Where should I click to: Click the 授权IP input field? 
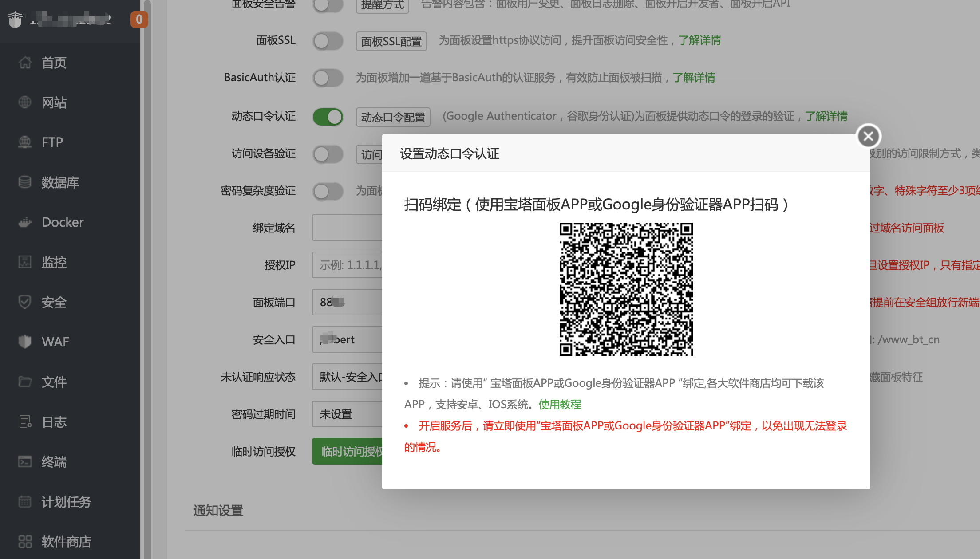click(x=347, y=265)
